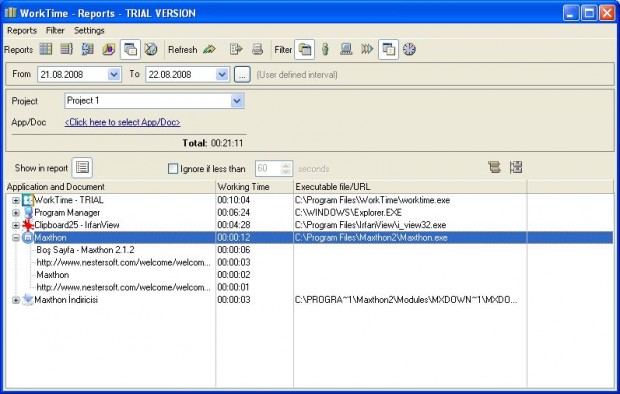620x394 pixels.
Task: Open the Settings menu
Action: click(89, 30)
